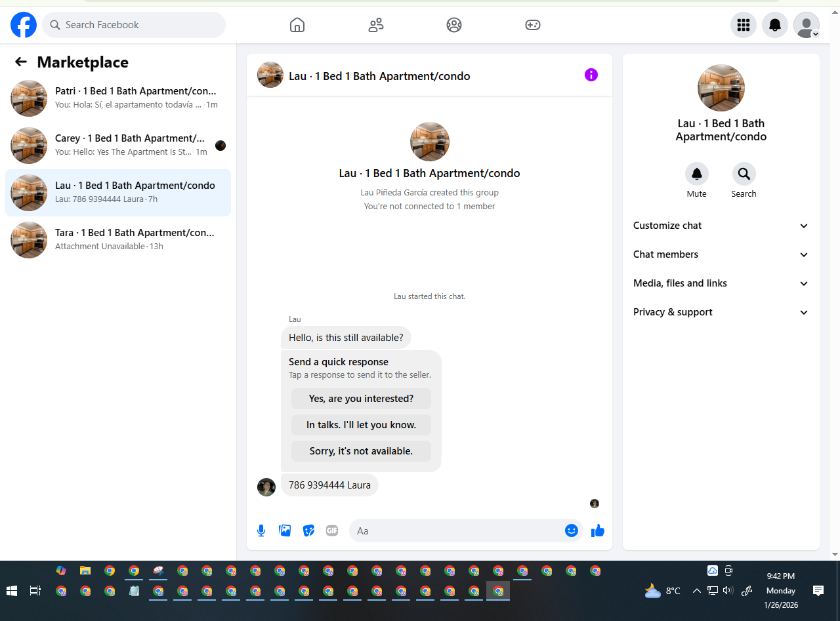Open the Home feed icon
Viewport: 840px width, 621px height.
point(297,25)
